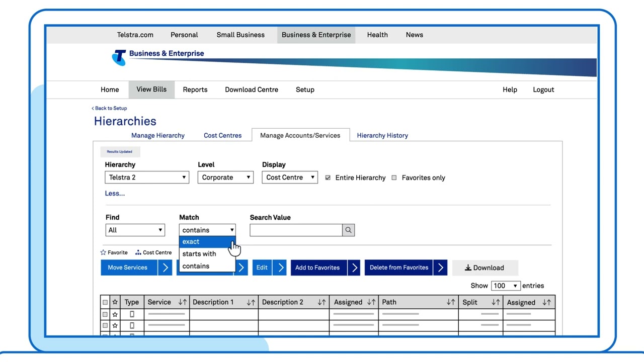644x362 pixels.
Task: Open the Hierarchy dropdown showing Telstra 2
Action: (147, 177)
